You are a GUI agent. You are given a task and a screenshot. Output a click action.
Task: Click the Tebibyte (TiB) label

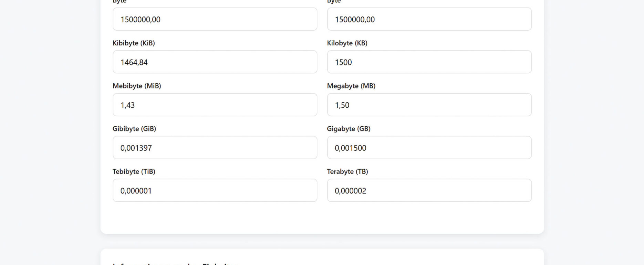pos(134,171)
